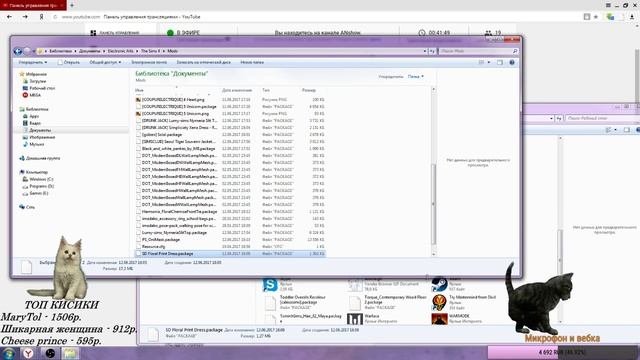Sort by the Размер column header
The image size is (640, 360).
(309, 90)
